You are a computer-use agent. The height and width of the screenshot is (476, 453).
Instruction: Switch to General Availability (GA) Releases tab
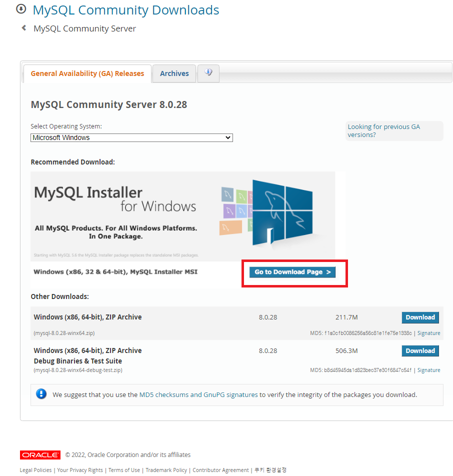click(x=87, y=73)
